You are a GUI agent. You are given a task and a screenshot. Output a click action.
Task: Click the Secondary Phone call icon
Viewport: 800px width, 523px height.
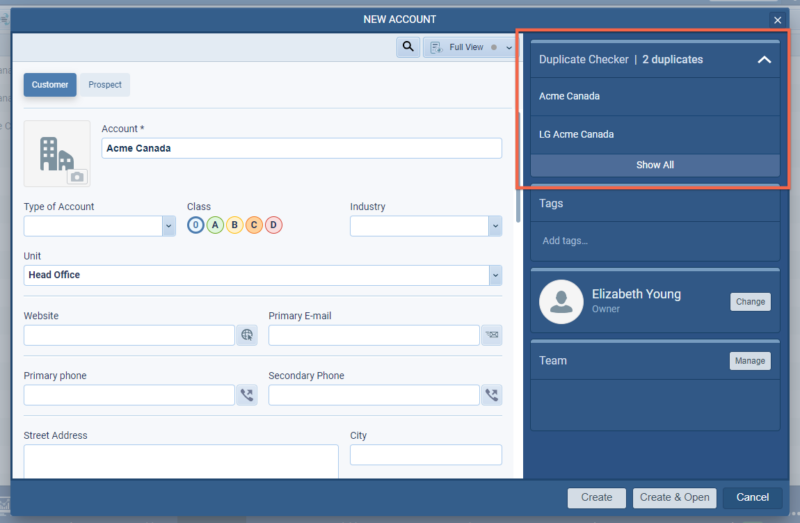(491, 395)
